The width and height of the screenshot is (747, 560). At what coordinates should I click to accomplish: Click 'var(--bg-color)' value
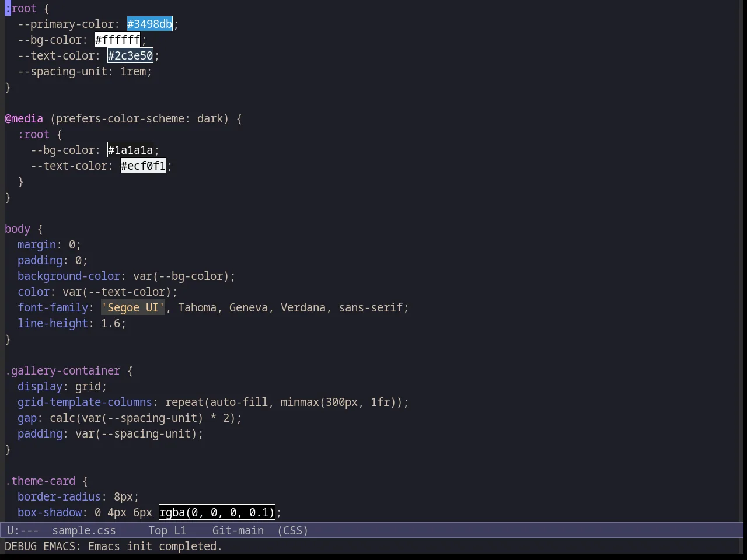pyautogui.click(x=181, y=276)
